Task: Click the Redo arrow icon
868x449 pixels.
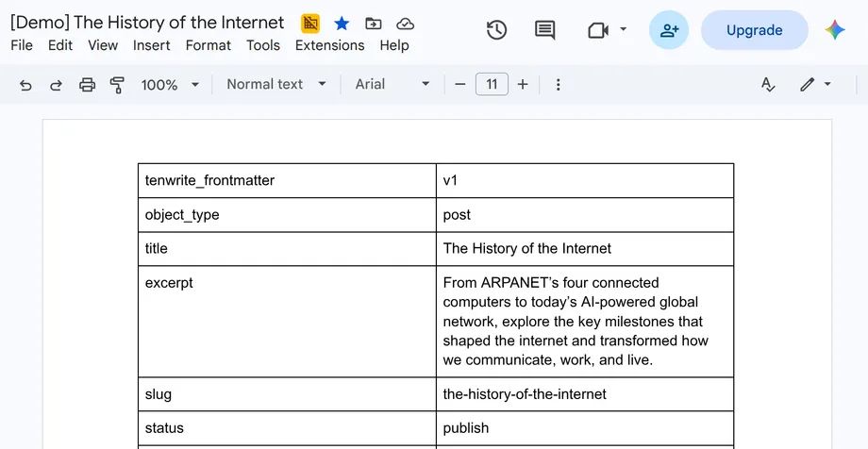Action: pos(56,85)
